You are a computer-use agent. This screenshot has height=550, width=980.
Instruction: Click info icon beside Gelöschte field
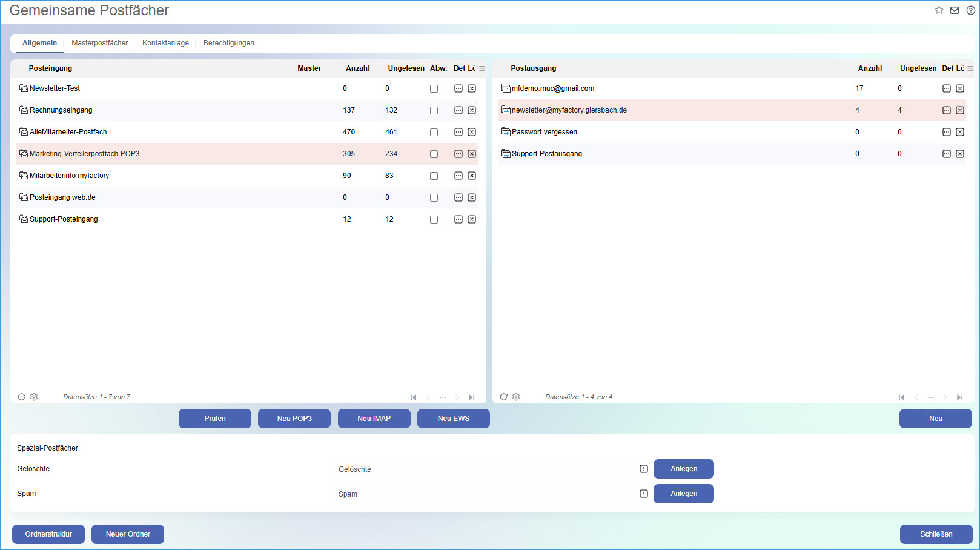coord(644,469)
